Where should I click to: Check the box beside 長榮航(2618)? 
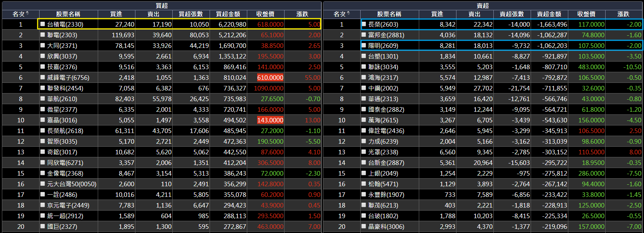pos(43,130)
